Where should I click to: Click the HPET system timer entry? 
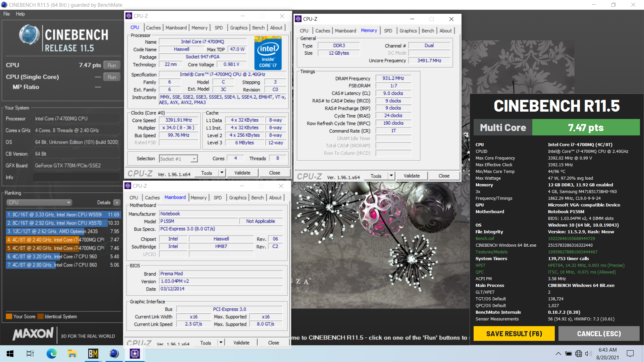coord(480,265)
